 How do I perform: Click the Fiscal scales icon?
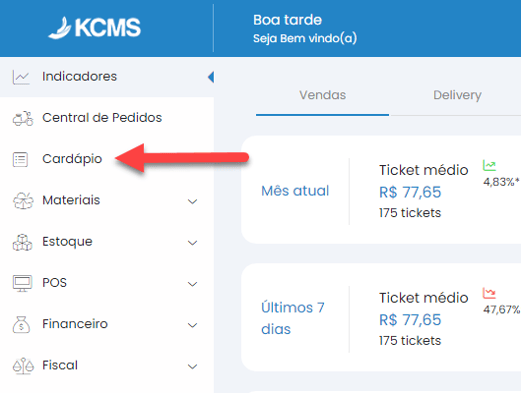coord(23,366)
